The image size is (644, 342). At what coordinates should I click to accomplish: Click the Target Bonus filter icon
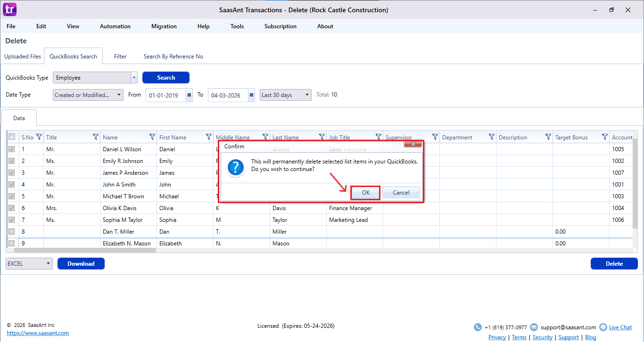click(x=604, y=137)
